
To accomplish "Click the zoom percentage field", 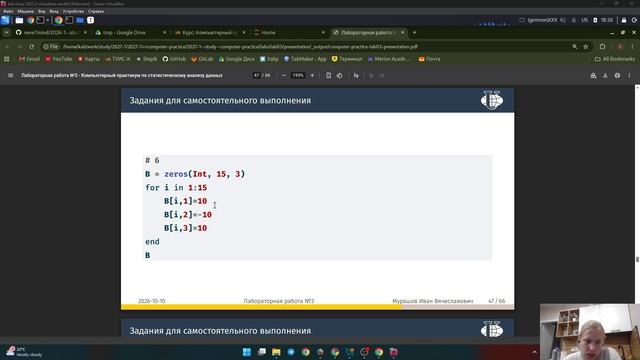I will [298, 76].
